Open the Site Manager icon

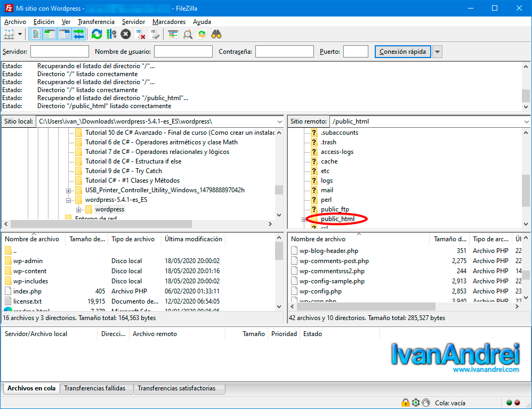[9, 34]
